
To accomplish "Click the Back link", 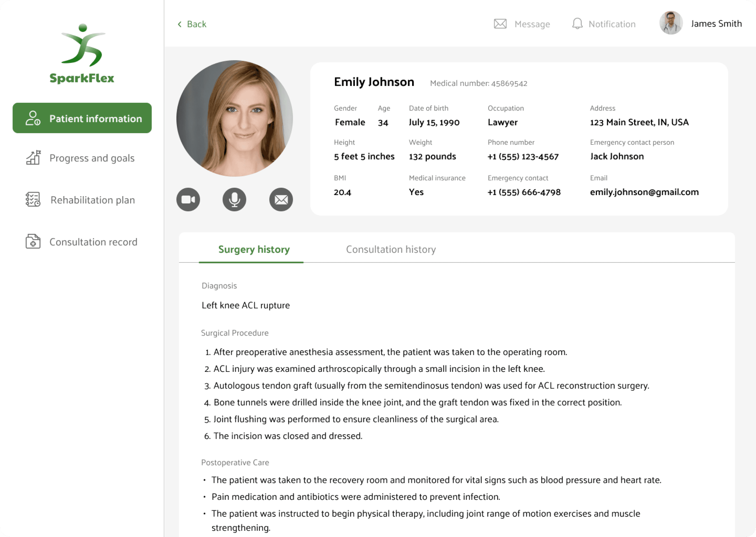I will (196, 24).
